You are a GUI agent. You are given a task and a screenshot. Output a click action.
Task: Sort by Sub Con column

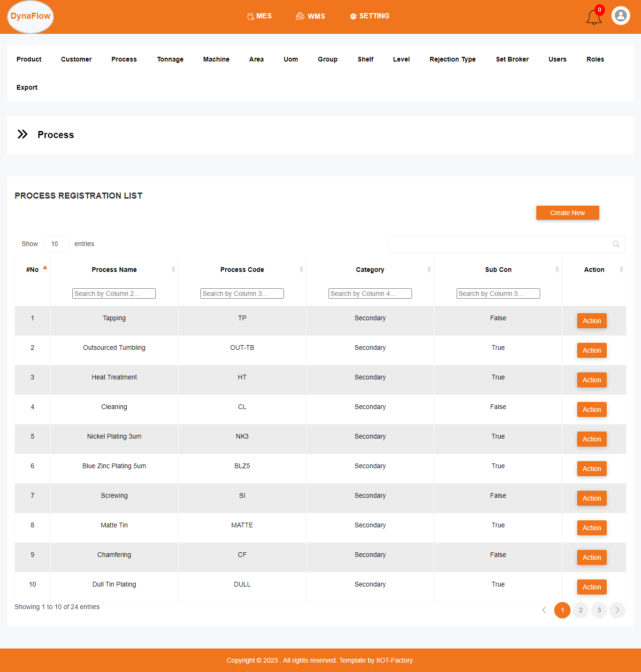pos(498,270)
